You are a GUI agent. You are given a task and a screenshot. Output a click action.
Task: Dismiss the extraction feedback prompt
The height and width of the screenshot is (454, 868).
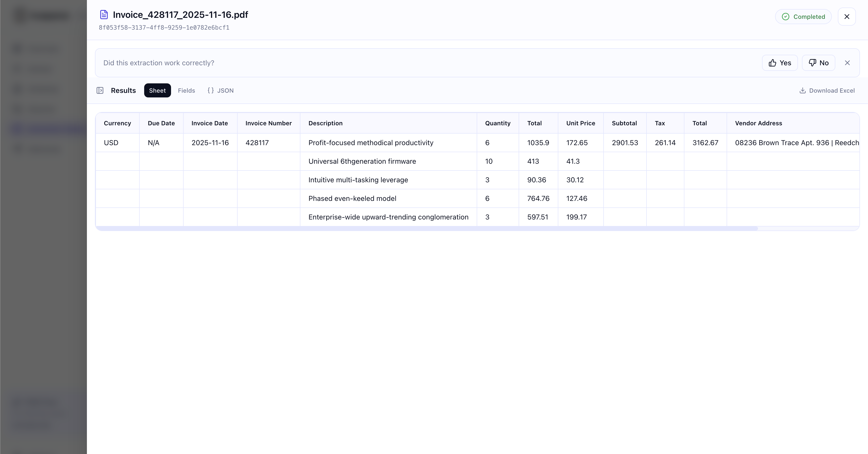coord(847,63)
